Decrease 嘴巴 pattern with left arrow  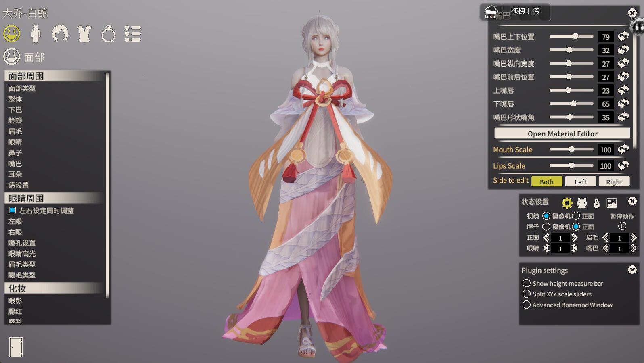click(x=606, y=248)
